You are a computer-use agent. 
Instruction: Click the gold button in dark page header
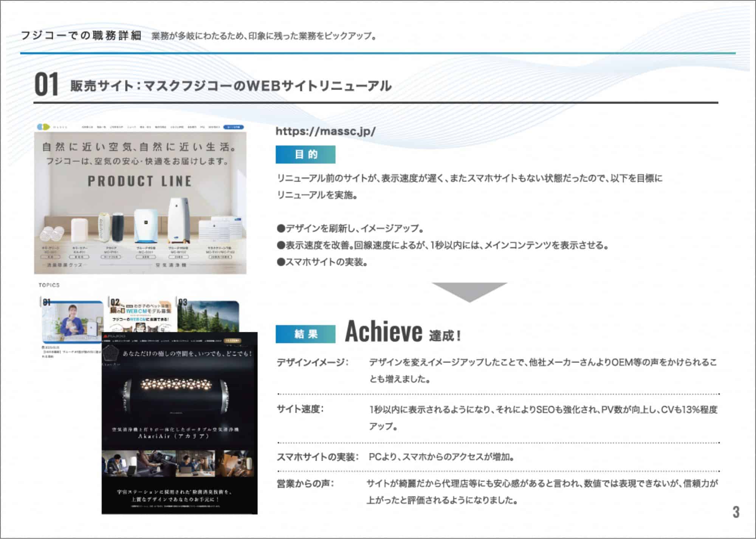(x=233, y=341)
